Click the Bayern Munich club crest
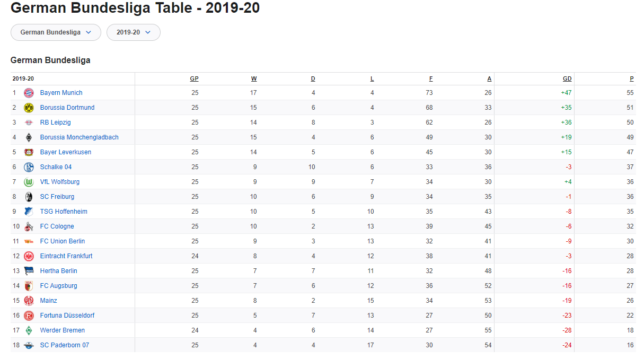 (29, 93)
